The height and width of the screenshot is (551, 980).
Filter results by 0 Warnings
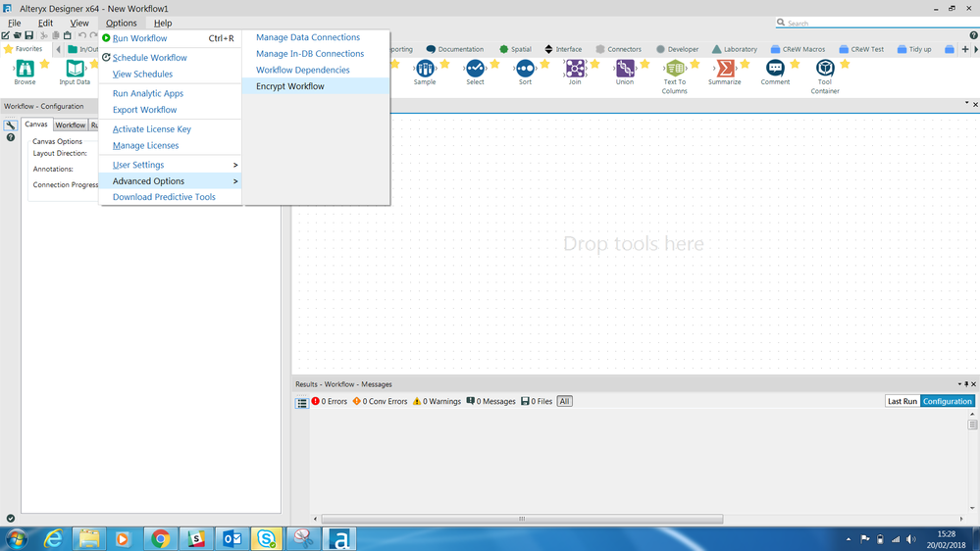click(x=437, y=401)
